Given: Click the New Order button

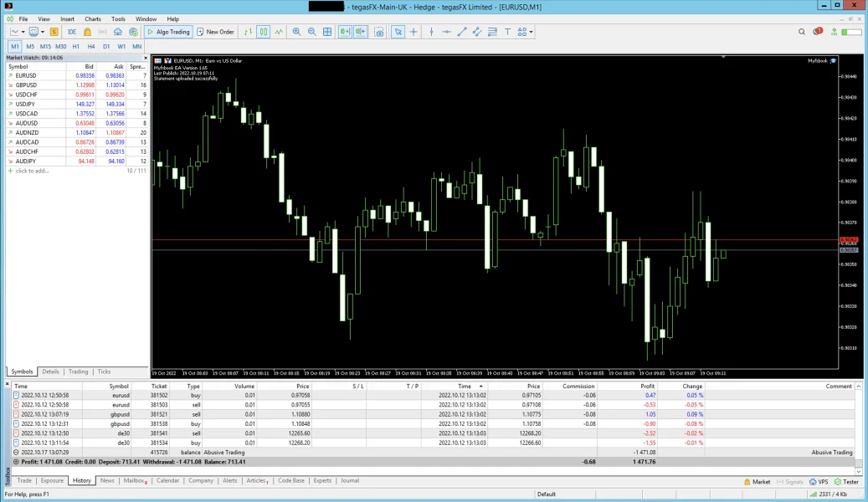Looking at the screenshot, I should [x=216, y=32].
